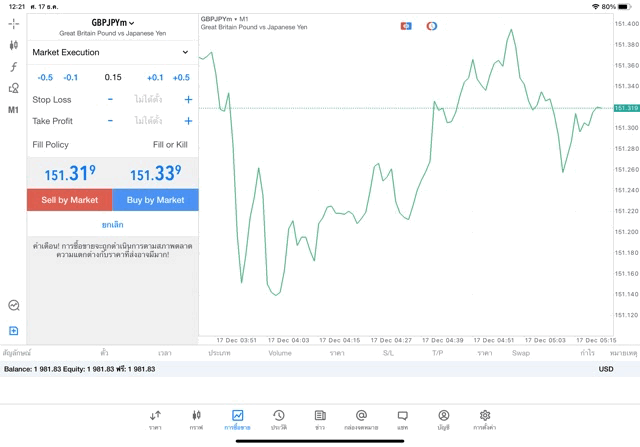640x447 pixels.
Task: Tap the new order plus icon in sidebar
Action: [x=13, y=331]
